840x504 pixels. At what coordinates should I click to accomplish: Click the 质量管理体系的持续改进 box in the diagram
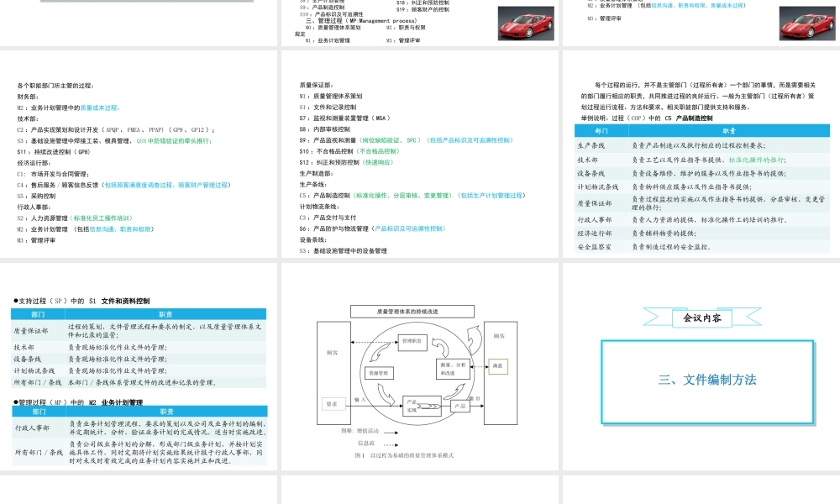[x=412, y=311]
